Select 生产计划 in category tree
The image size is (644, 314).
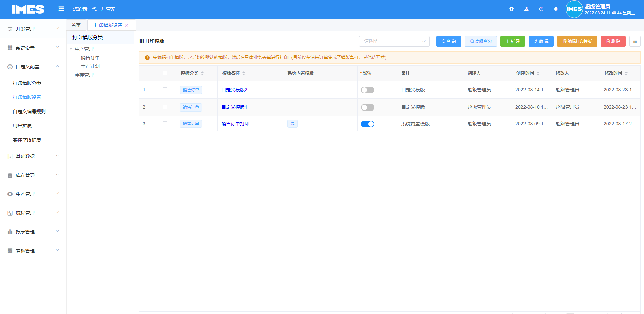90,66
